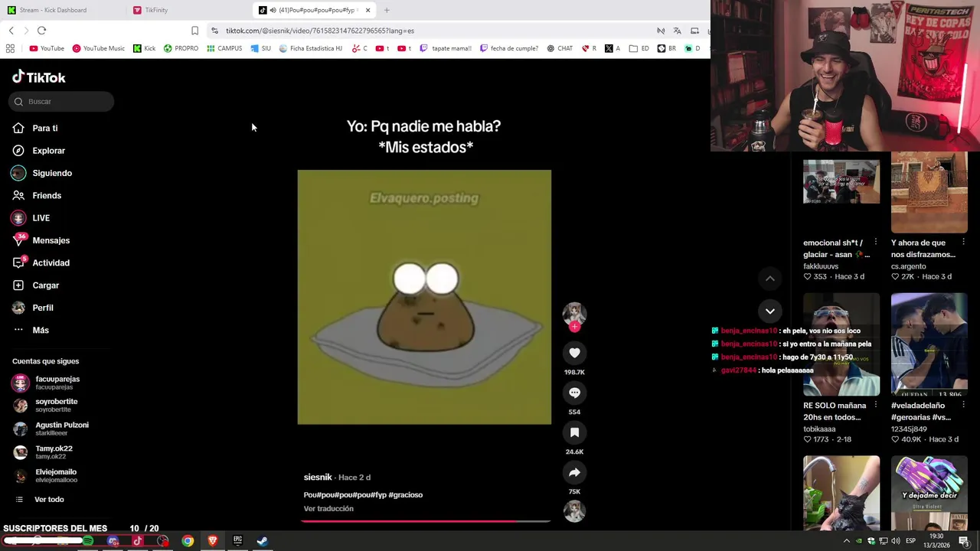Image resolution: width=980 pixels, height=551 pixels.
Task: Click Ver traducción link
Action: 328,509
